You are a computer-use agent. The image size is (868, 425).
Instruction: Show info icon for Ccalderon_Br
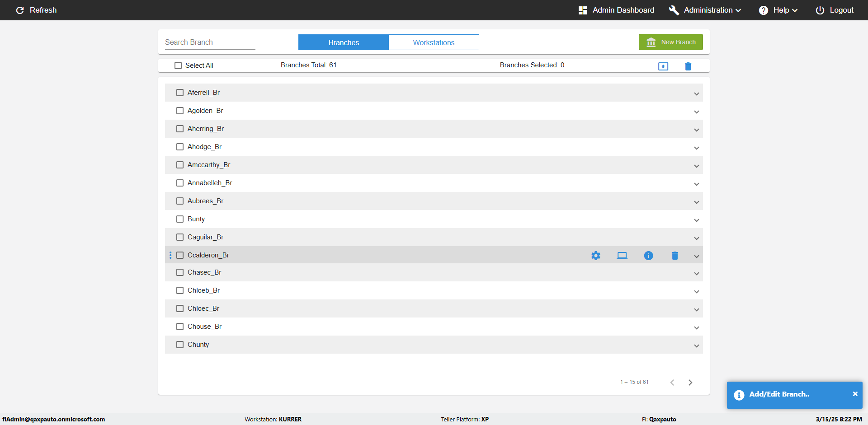click(x=648, y=256)
